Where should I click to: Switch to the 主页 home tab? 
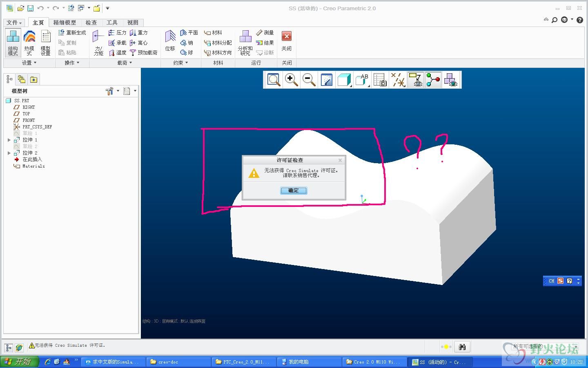point(38,22)
